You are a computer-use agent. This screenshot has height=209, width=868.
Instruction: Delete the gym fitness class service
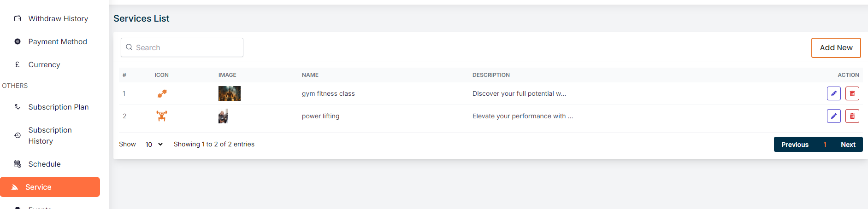click(852, 93)
